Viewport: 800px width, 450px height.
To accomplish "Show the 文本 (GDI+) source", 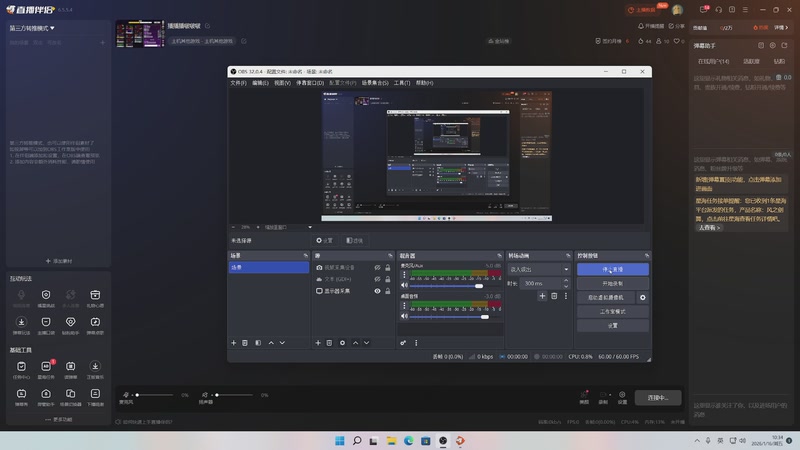I will pos(377,280).
